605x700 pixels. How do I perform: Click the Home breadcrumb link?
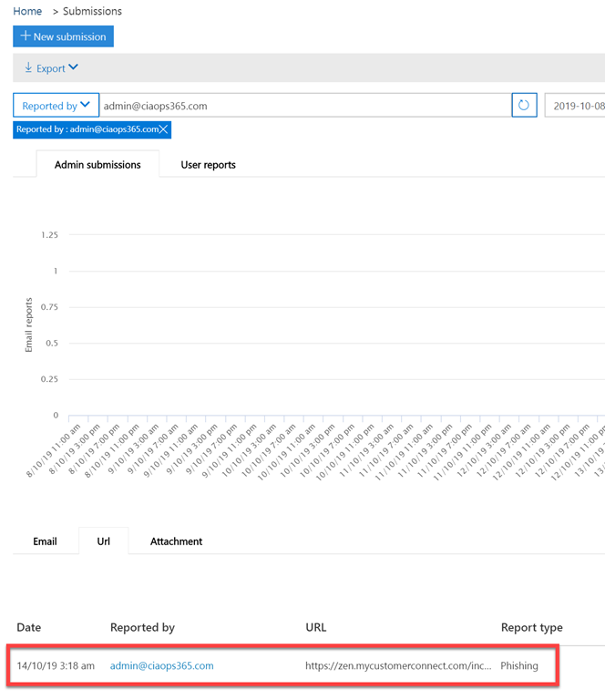(27, 11)
